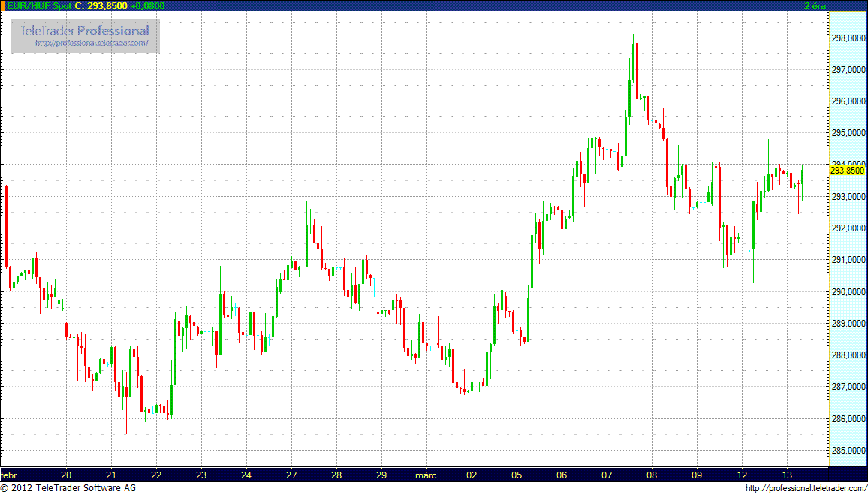Select the febr. label on the date axis
The height and width of the screenshot is (495, 868).
tap(10, 475)
